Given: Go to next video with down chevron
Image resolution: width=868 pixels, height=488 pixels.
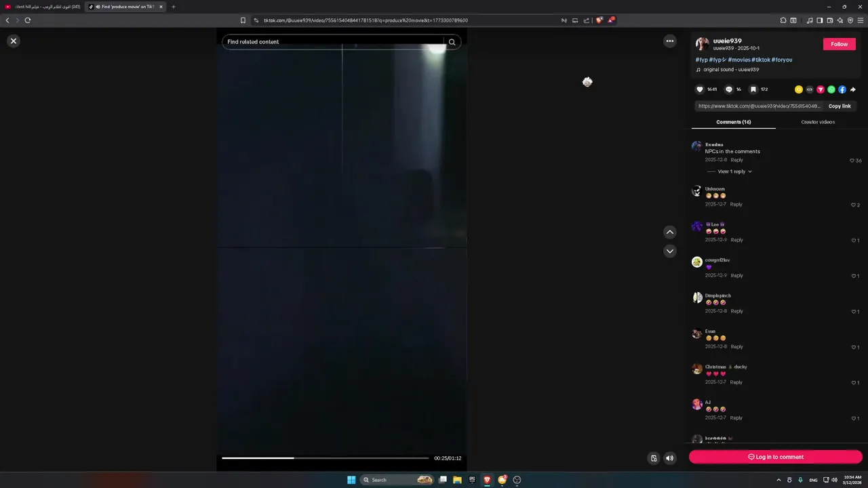Looking at the screenshot, I should (670, 251).
